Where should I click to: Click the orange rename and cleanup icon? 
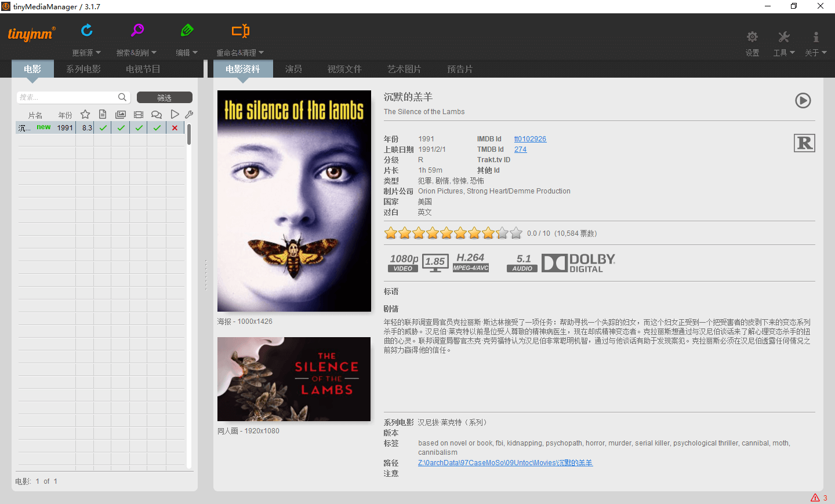click(241, 31)
